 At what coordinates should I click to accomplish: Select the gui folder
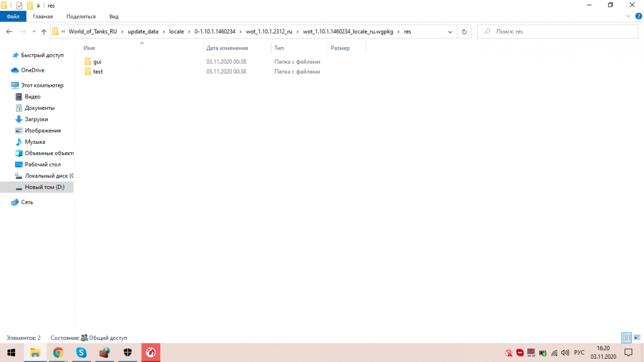pyautogui.click(x=97, y=62)
